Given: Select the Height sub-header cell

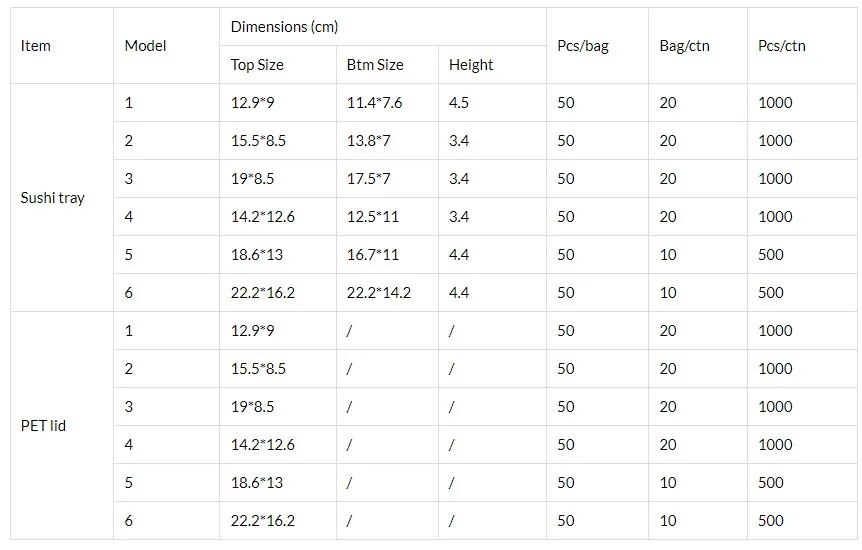Looking at the screenshot, I should pyautogui.click(x=471, y=65).
